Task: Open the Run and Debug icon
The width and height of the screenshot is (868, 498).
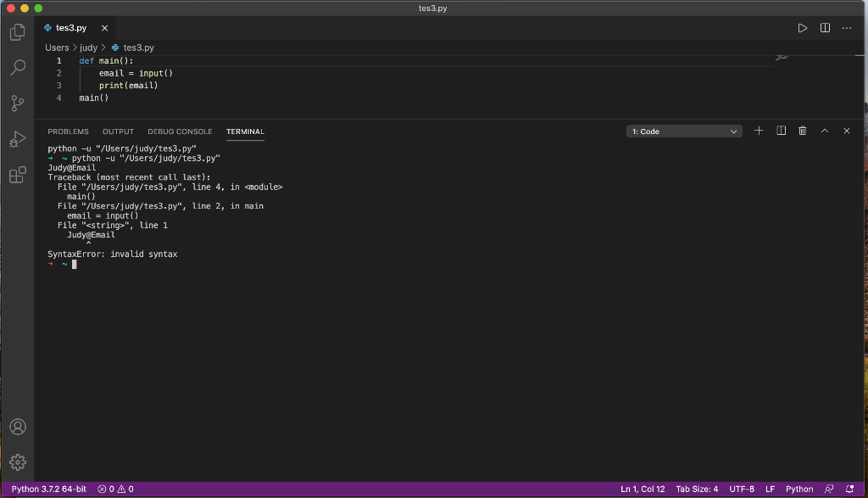Action: pos(17,141)
